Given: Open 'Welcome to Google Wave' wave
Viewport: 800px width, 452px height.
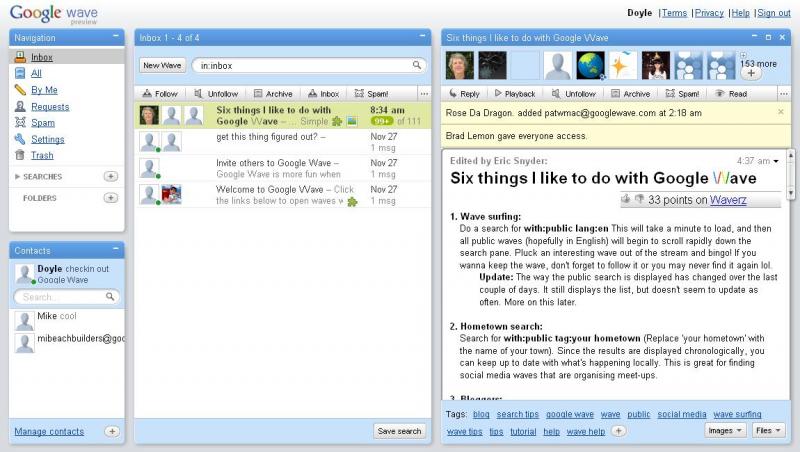Looking at the screenshot, I should [283, 195].
